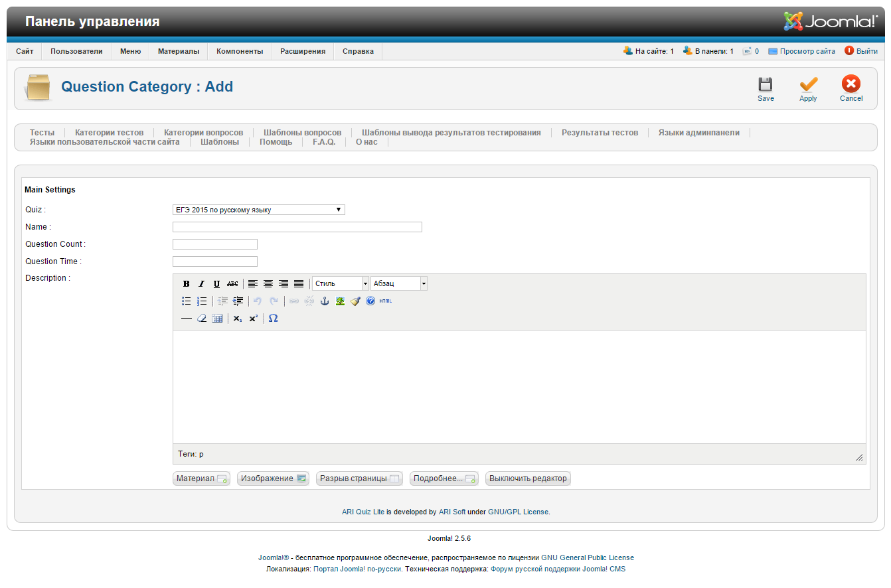The height and width of the screenshot is (588, 891).
Task: Go to the Тесты submenu tab
Action: coord(42,133)
